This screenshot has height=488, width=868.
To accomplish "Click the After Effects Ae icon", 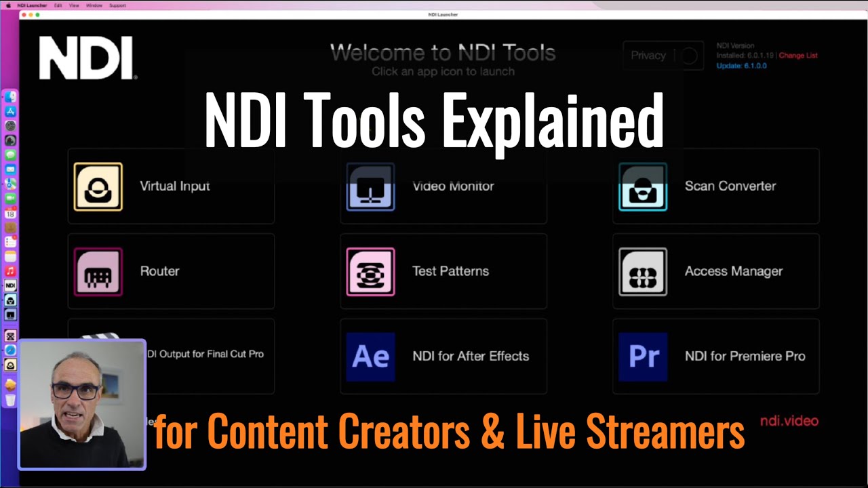I will pyautogui.click(x=370, y=357).
